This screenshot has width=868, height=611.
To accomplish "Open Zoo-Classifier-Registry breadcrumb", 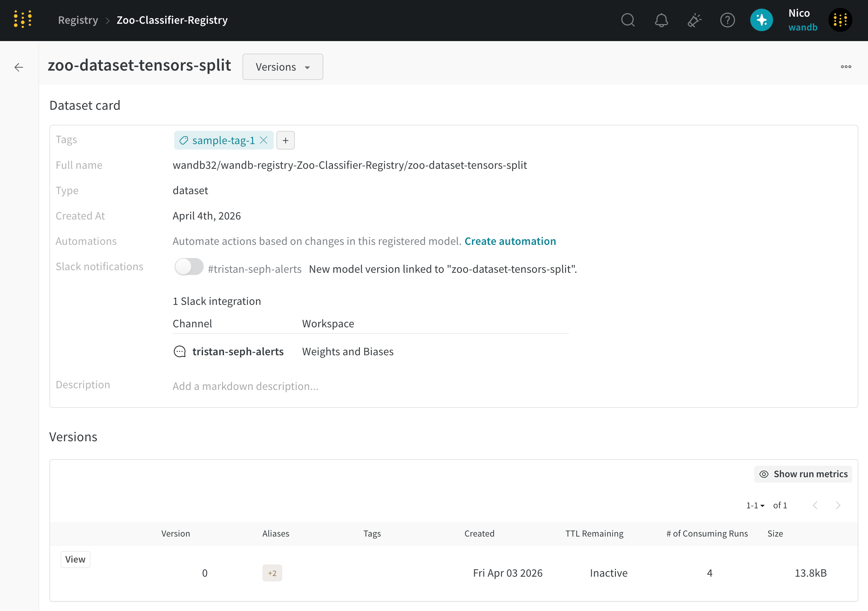I will click(172, 20).
